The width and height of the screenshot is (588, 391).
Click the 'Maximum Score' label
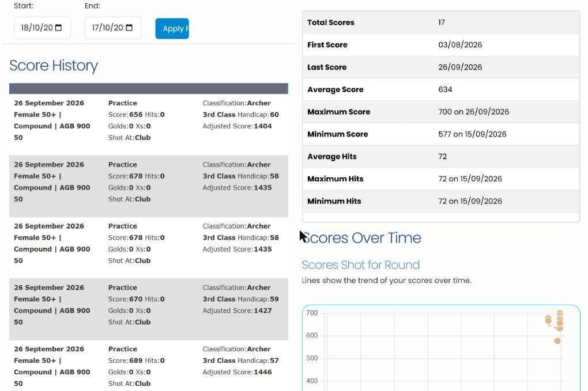pos(338,112)
